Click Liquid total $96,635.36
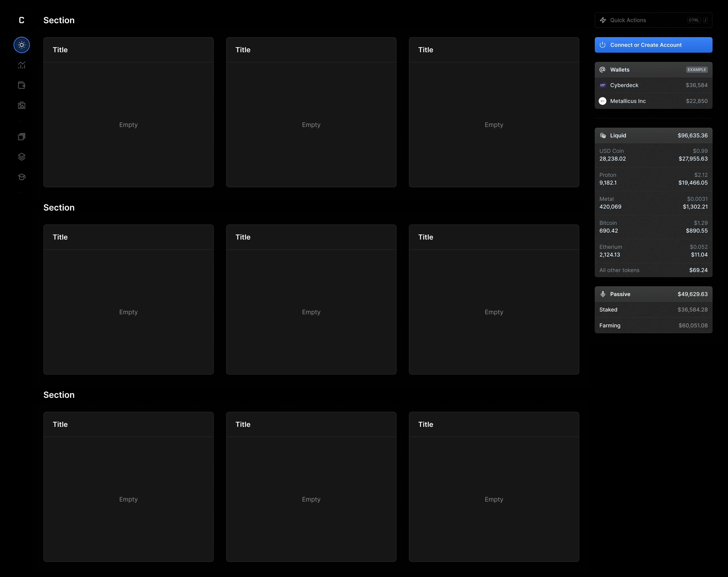Screen dimensions: 728x577 coord(693,135)
